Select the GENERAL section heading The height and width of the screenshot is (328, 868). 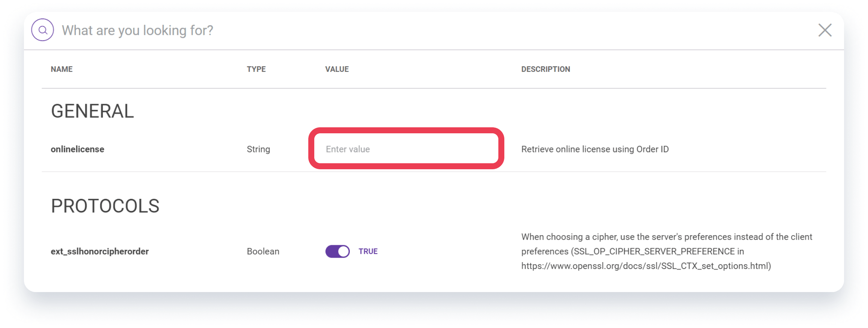click(92, 111)
